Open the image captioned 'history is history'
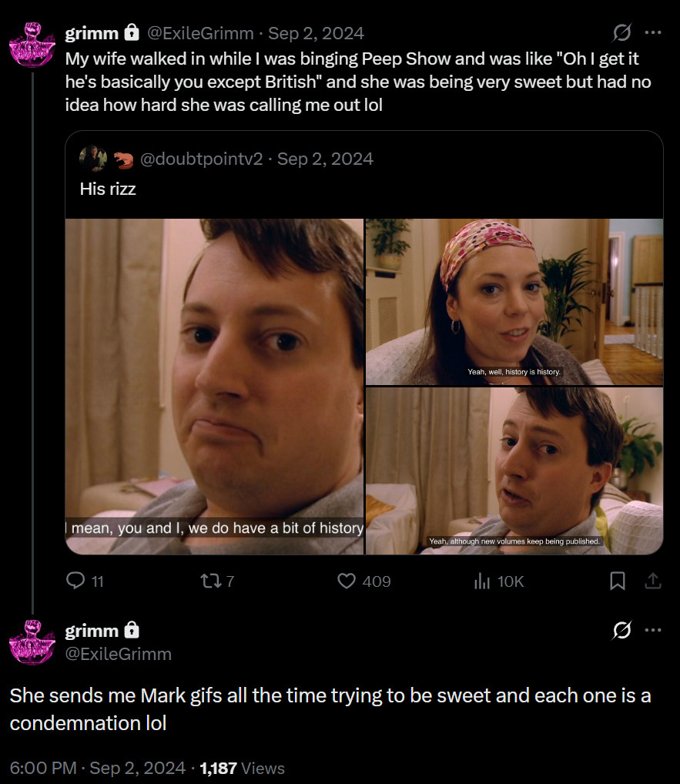Viewport: 680px width, 784px height. pos(514,300)
